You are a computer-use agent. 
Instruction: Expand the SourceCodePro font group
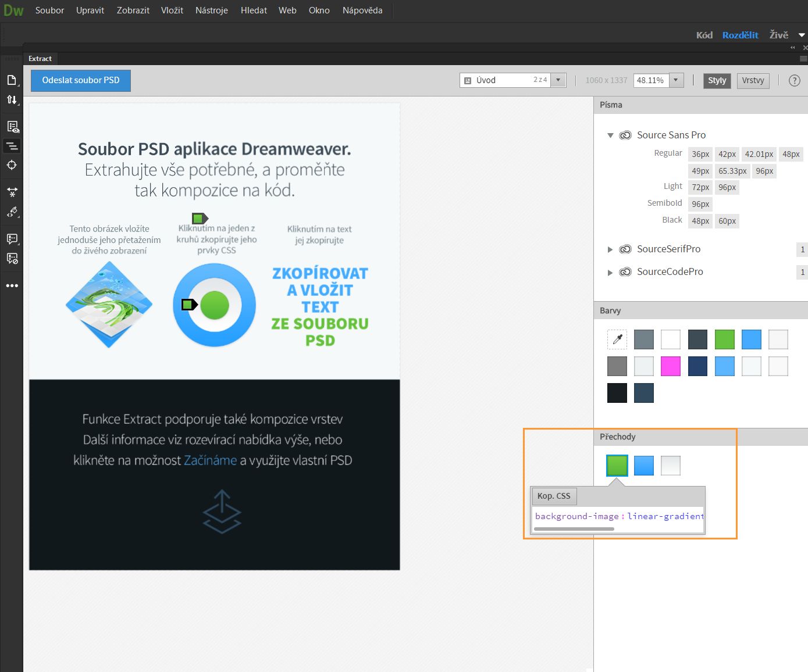tap(610, 272)
